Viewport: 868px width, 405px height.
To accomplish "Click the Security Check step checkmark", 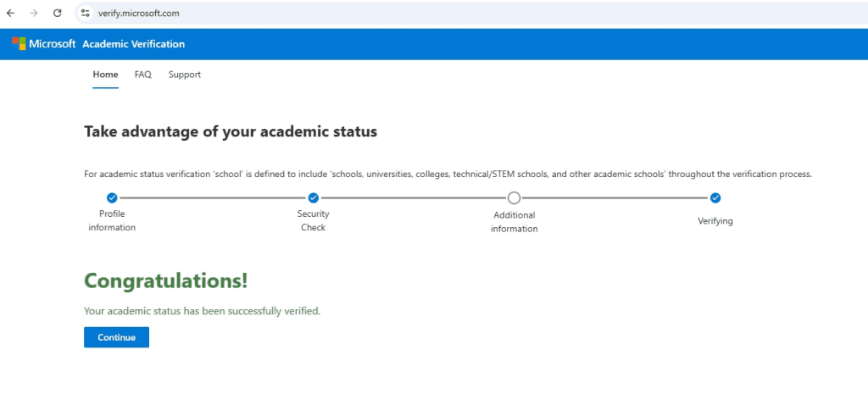I will click(x=313, y=197).
